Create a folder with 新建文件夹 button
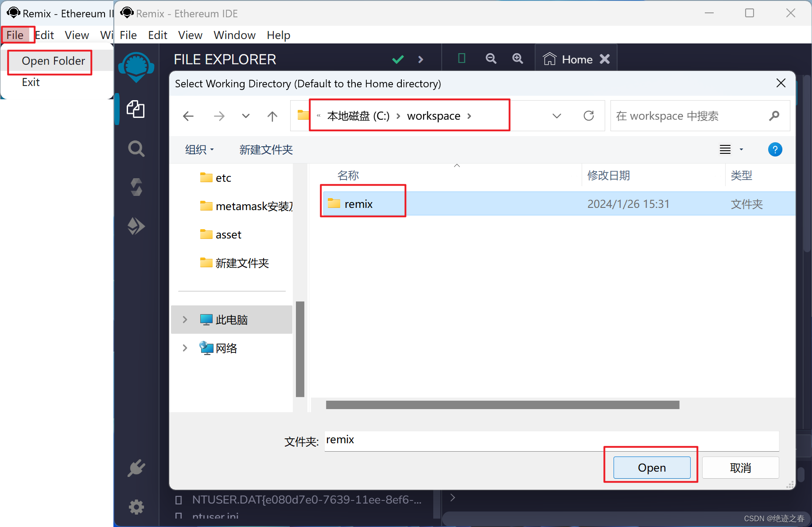 pos(266,150)
